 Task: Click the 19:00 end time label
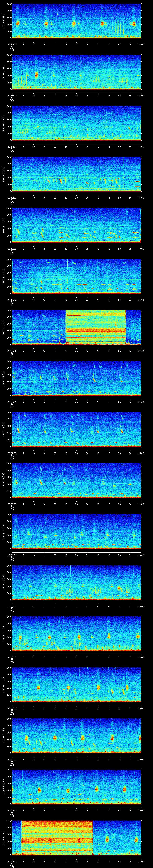coord(141,248)
